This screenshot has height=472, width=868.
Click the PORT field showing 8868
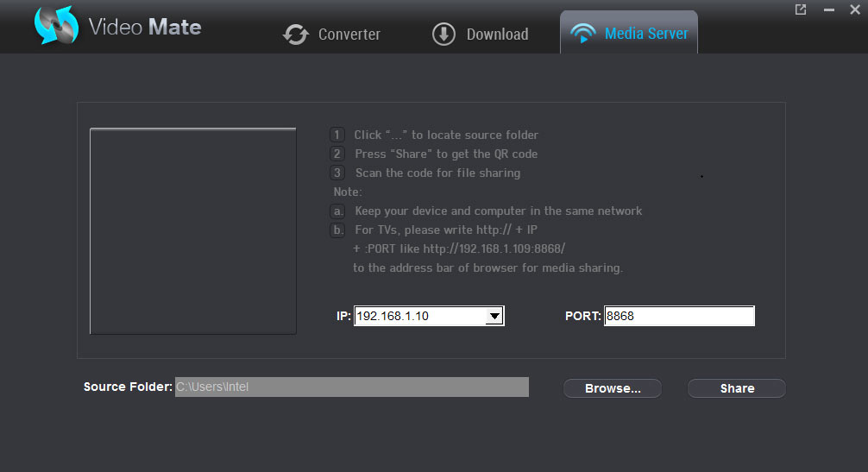coord(679,316)
